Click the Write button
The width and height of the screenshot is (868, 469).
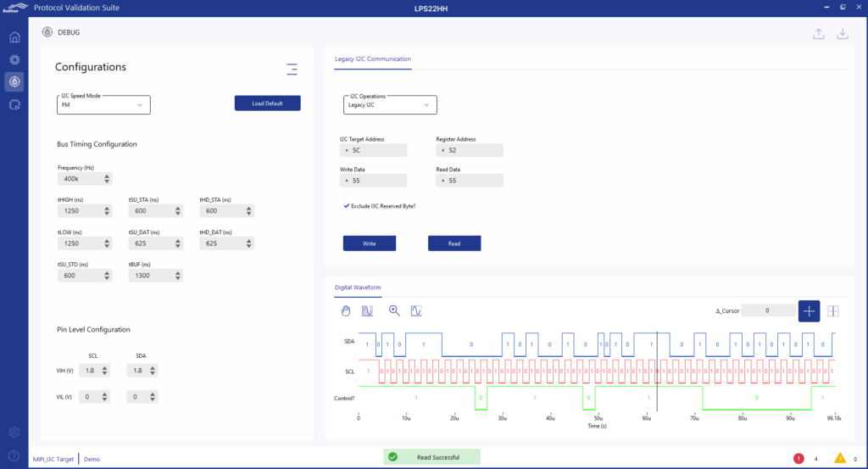point(369,243)
